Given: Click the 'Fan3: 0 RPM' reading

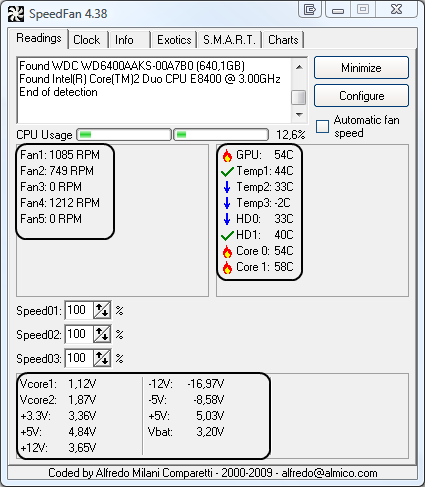Looking at the screenshot, I should [x=51, y=187].
